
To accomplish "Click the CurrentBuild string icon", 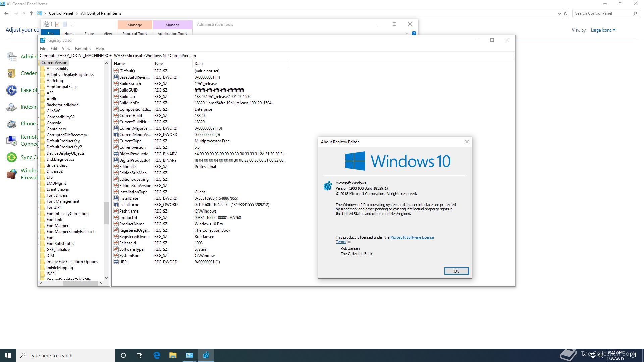I will 116,115.
